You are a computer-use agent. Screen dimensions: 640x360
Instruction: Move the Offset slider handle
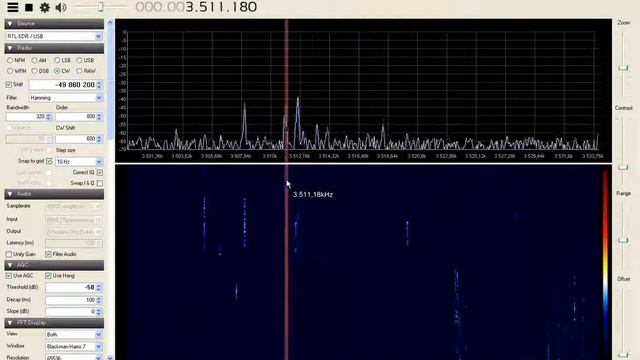(x=623, y=355)
